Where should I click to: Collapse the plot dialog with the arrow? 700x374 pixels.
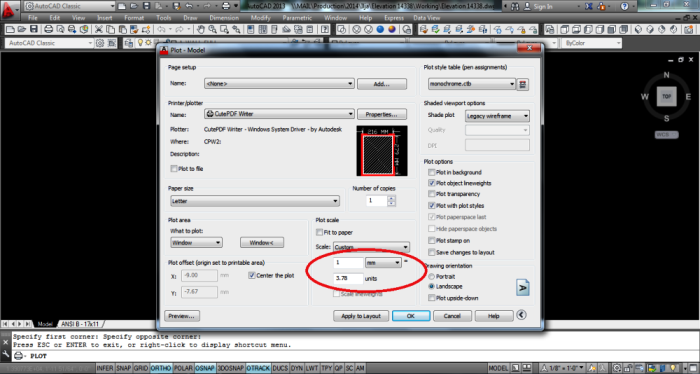coord(521,315)
